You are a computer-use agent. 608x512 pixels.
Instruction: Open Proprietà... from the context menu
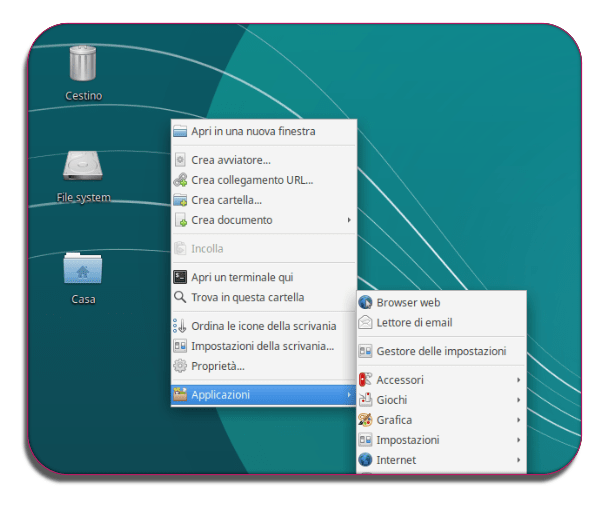click(x=217, y=366)
